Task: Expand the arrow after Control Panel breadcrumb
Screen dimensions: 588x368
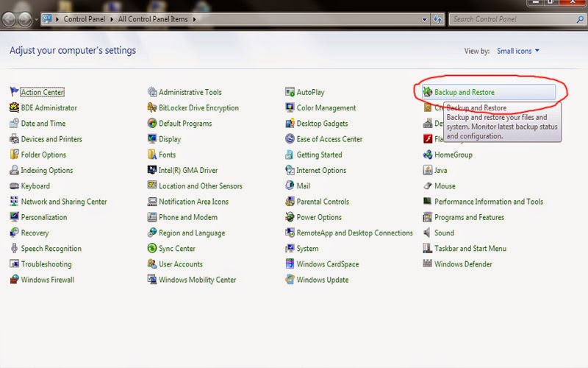Action: (x=112, y=19)
